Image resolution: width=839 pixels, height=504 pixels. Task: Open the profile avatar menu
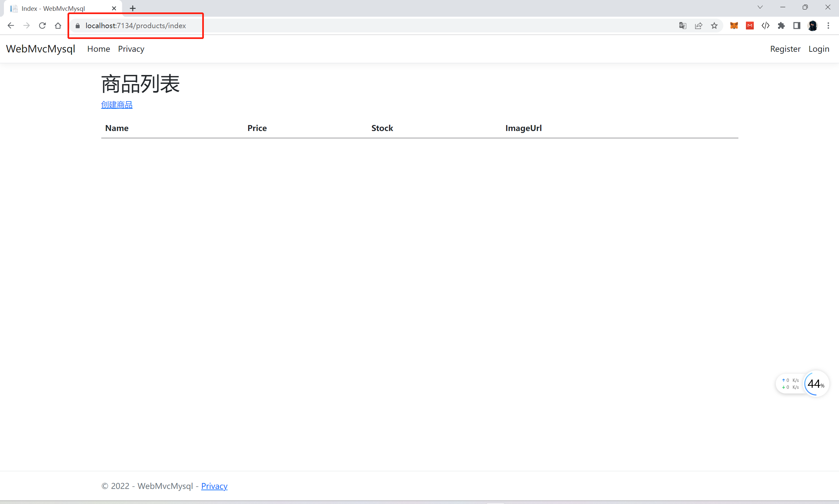[813, 26]
